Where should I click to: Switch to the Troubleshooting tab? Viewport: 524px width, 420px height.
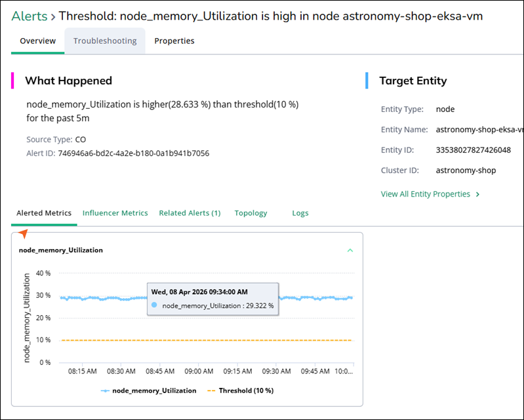[x=105, y=41]
